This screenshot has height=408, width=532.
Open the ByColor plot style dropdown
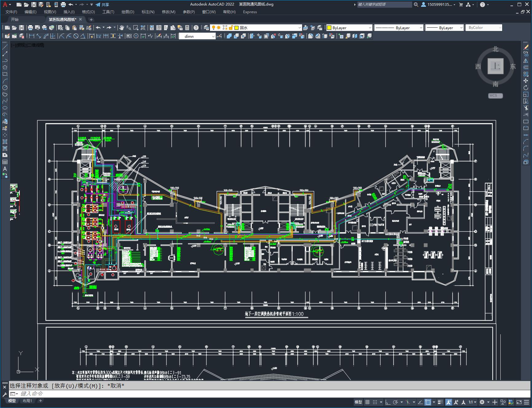click(x=484, y=28)
